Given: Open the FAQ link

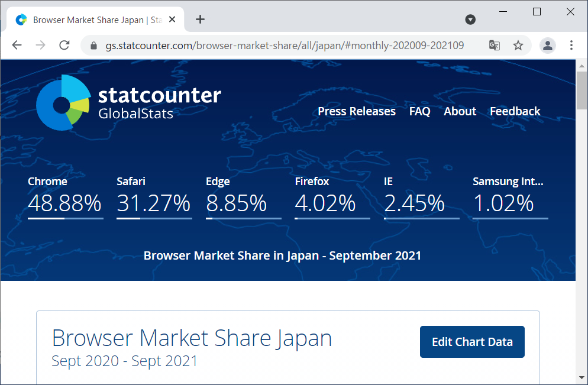Looking at the screenshot, I should pos(419,111).
